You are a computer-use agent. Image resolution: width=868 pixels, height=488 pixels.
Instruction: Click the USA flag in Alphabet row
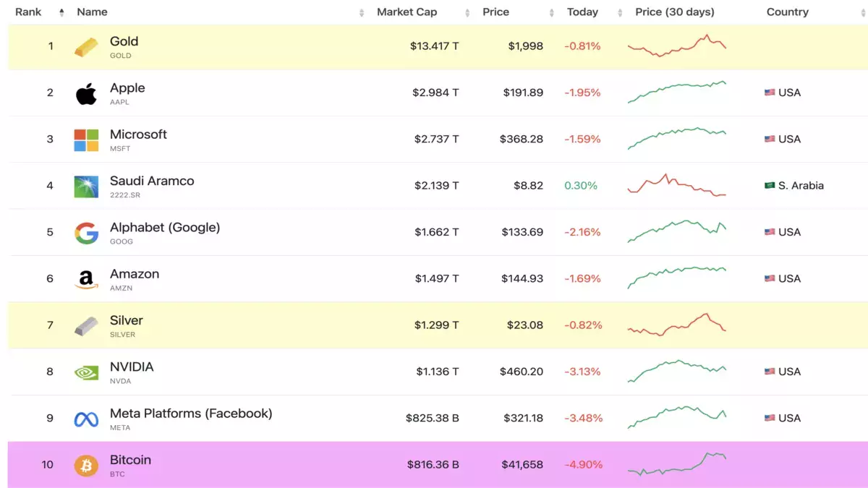770,232
